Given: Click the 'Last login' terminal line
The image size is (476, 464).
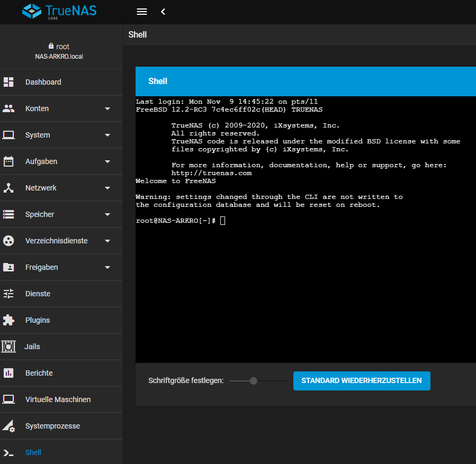Looking at the screenshot, I should [x=227, y=102].
